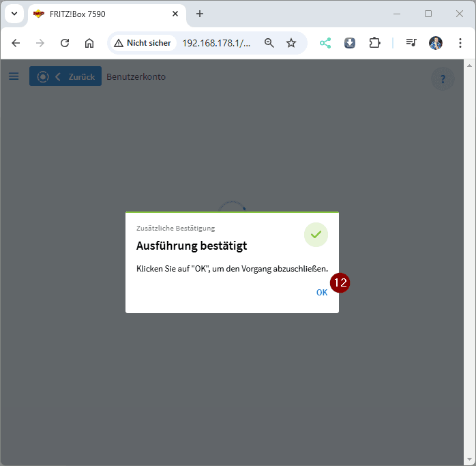Expand the tab search dropdown arrow
The width and height of the screenshot is (476, 466).
(x=14, y=14)
